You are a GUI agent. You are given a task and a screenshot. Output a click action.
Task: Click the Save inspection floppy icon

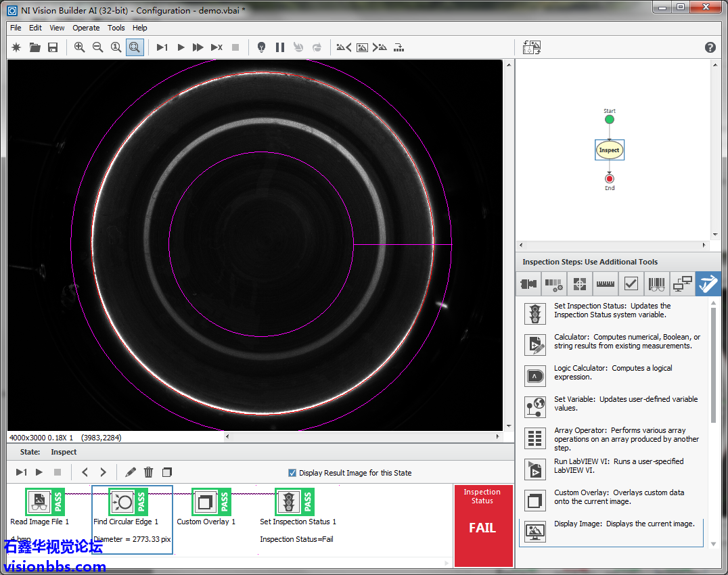(53, 47)
